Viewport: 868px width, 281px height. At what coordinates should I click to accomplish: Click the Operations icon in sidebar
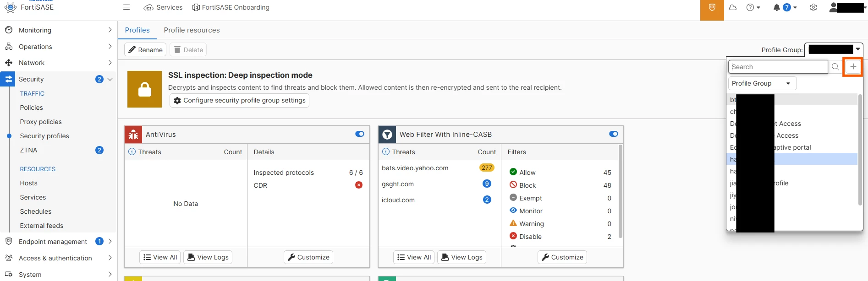point(9,46)
